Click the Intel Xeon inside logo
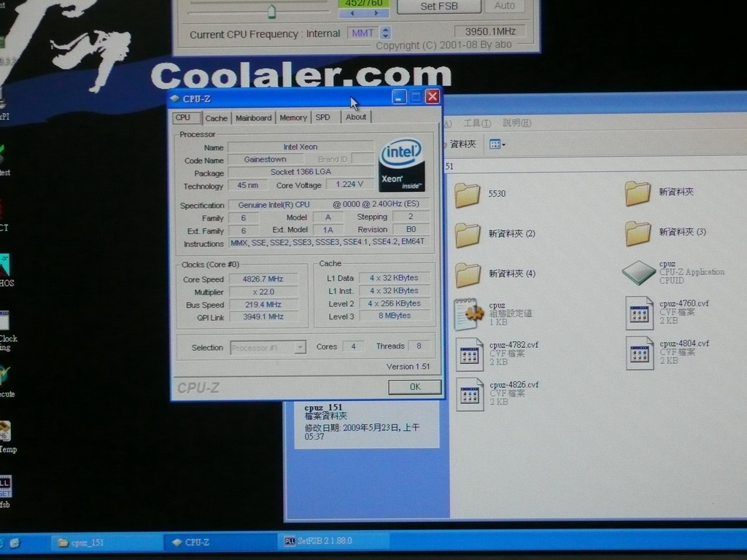This screenshot has height=560, width=747. [402, 166]
